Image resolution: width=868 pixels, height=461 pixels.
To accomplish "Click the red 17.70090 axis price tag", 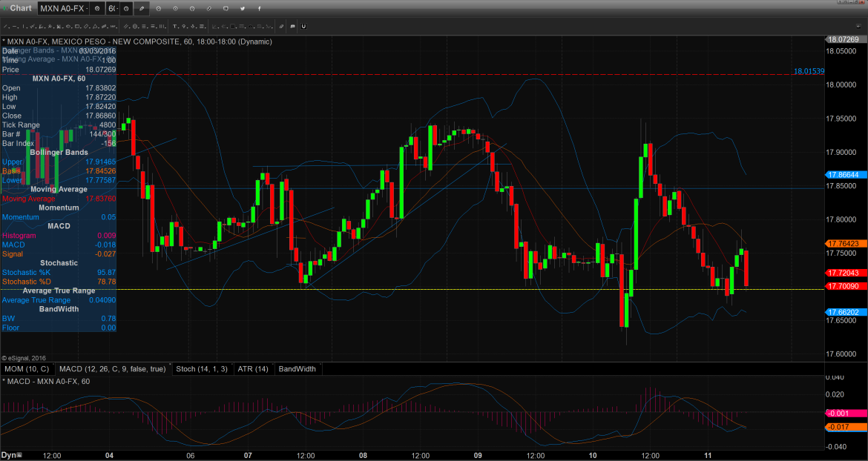I will [x=846, y=286].
